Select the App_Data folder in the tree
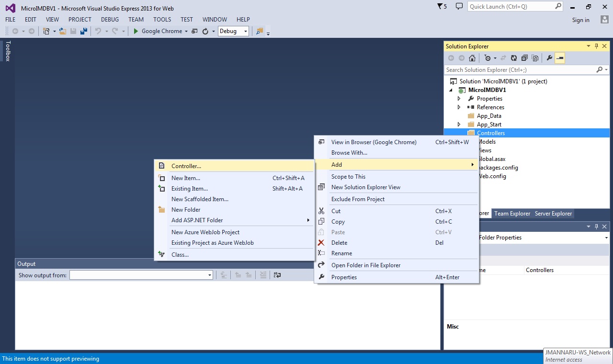The image size is (613, 364). point(489,116)
